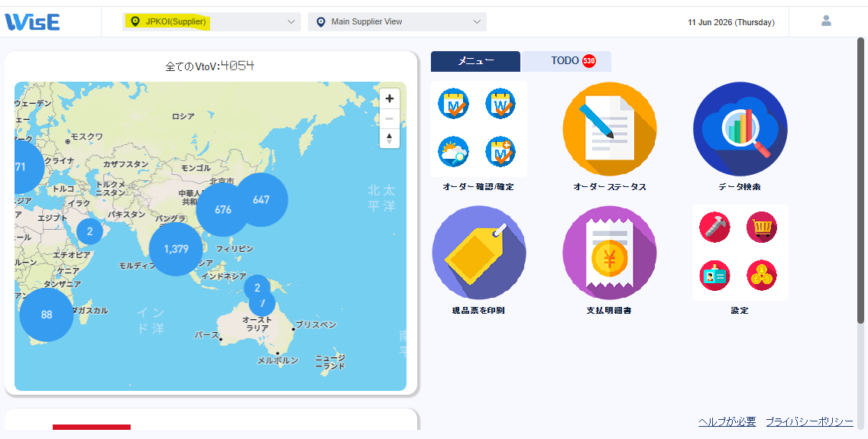Image resolution: width=868 pixels, height=439 pixels.
Task: Open the user profile icon
Action: click(826, 21)
